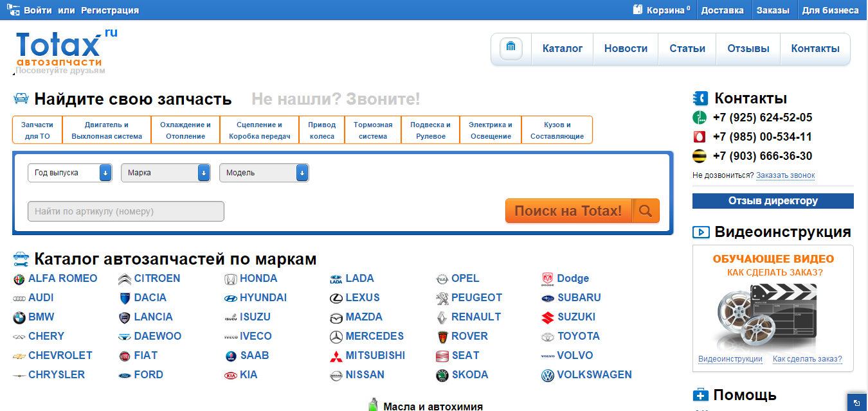Click the Ford oval logo
The image size is (868, 411).
tap(125, 375)
